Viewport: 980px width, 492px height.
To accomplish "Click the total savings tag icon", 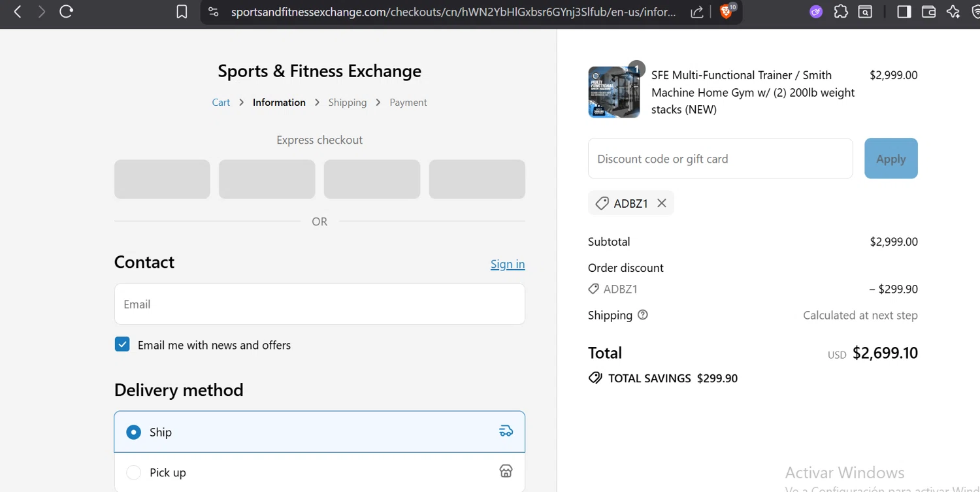I will tap(595, 378).
